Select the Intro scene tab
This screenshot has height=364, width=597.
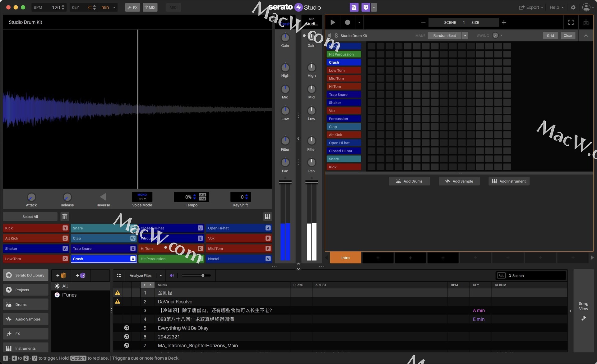coord(345,258)
